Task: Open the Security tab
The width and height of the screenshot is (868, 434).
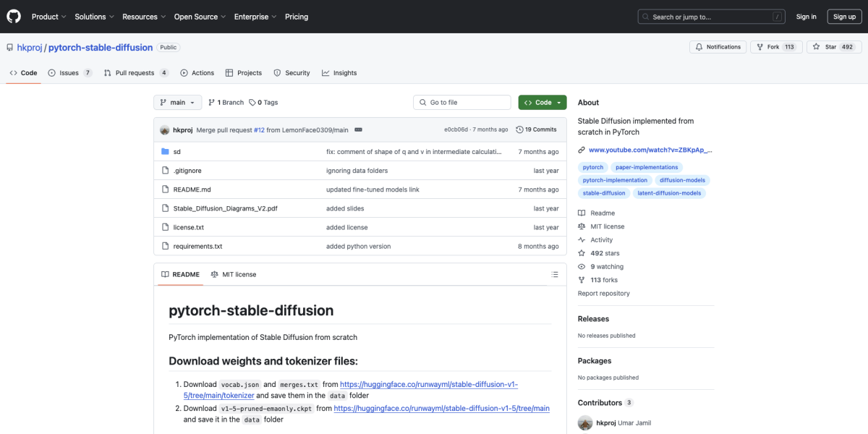Action: click(292, 72)
